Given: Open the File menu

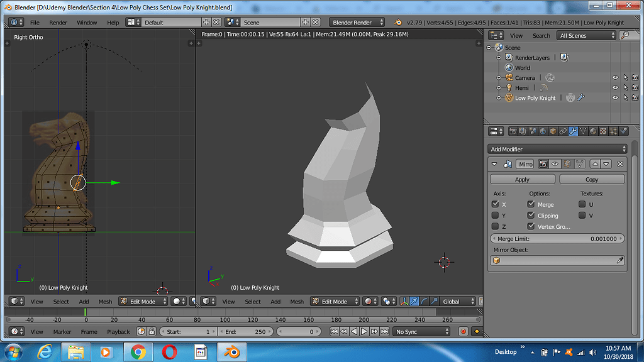Looking at the screenshot, I should (35, 22).
